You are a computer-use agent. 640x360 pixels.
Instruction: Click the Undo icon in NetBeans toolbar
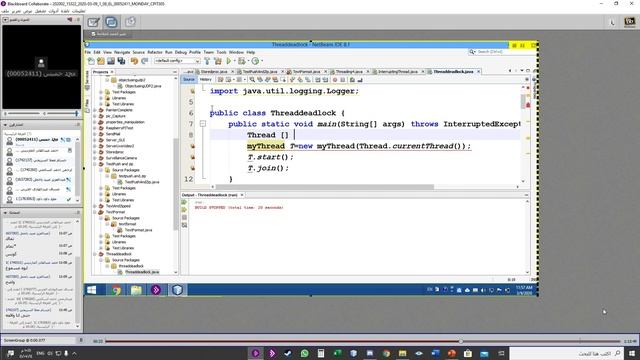click(134, 61)
